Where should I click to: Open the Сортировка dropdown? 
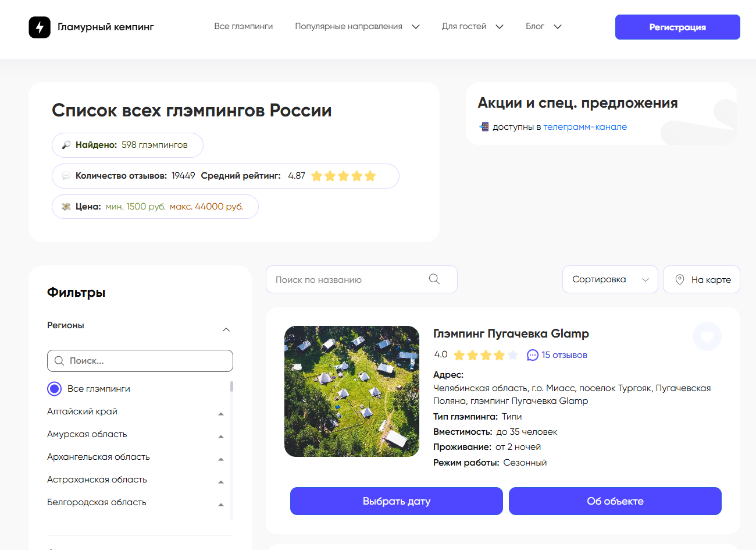(x=609, y=279)
